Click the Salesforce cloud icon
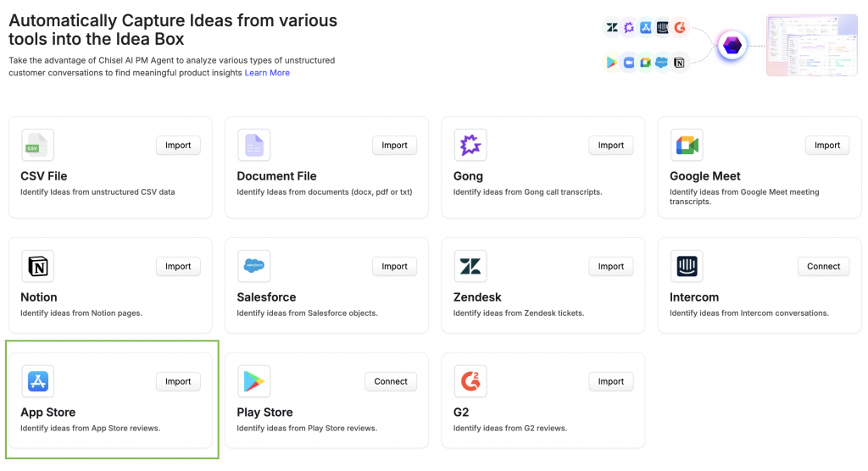868x471 pixels. (x=253, y=267)
